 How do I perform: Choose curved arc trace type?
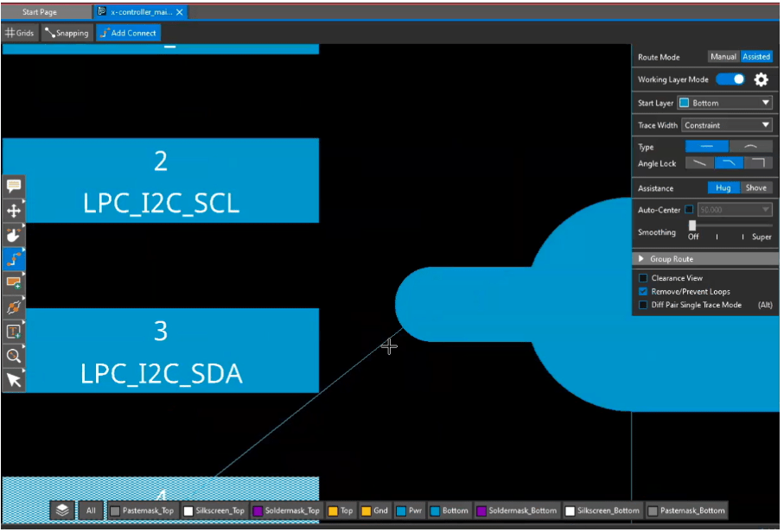[750, 146]
